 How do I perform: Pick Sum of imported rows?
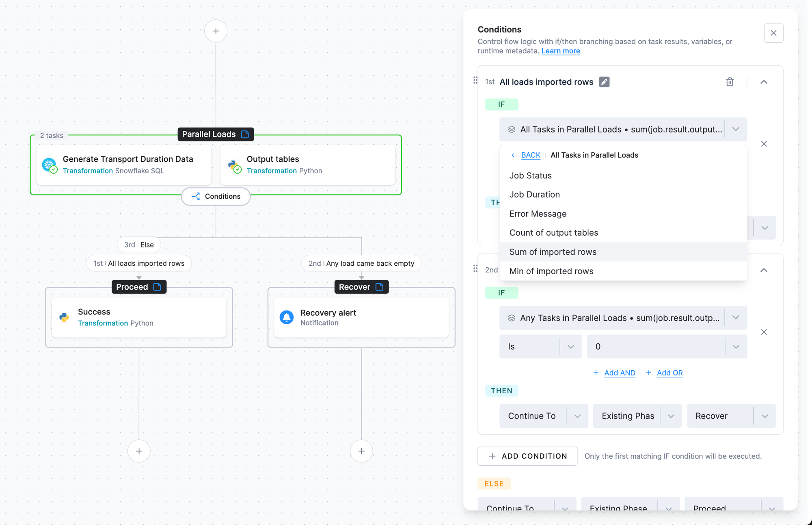(x=623, y=252)
